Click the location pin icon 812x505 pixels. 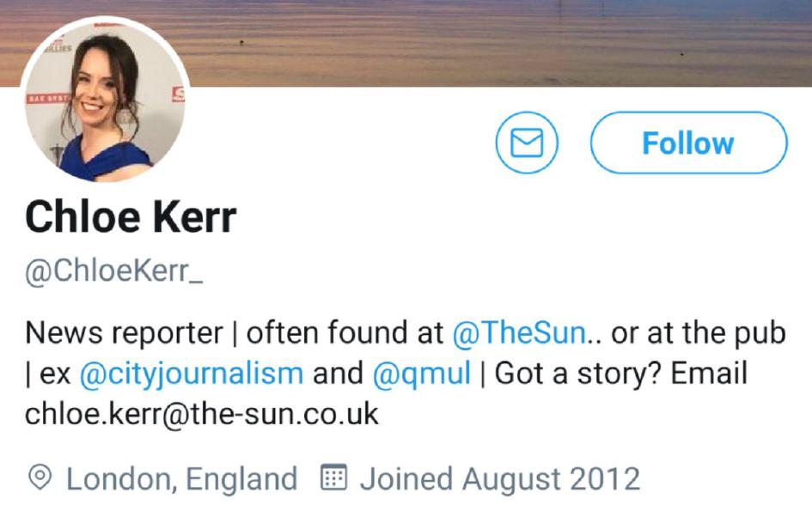click(x=40, y=478)
